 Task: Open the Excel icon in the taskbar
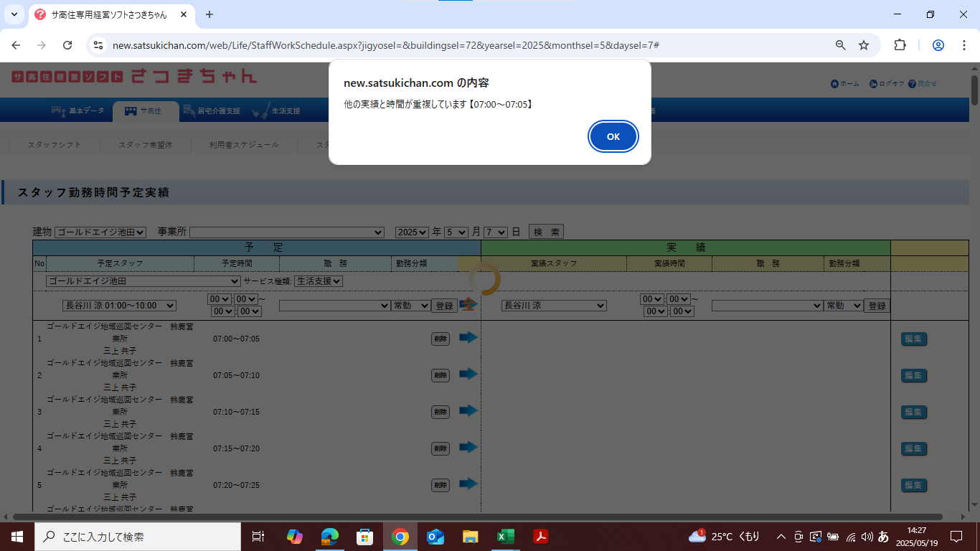point(505,537)
